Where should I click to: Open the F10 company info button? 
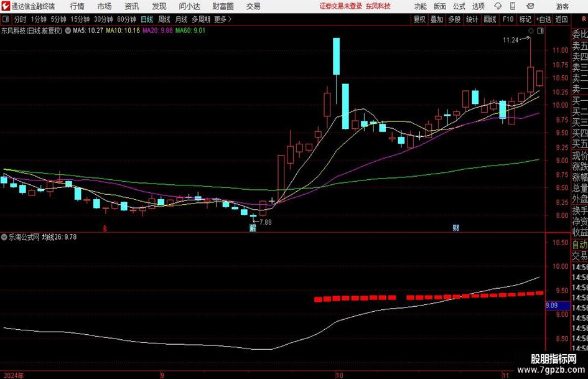508,19
